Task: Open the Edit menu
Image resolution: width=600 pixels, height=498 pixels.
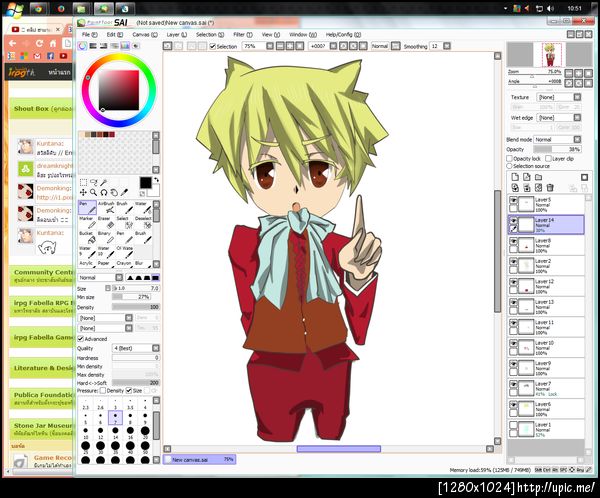Action: coord(114,34)
